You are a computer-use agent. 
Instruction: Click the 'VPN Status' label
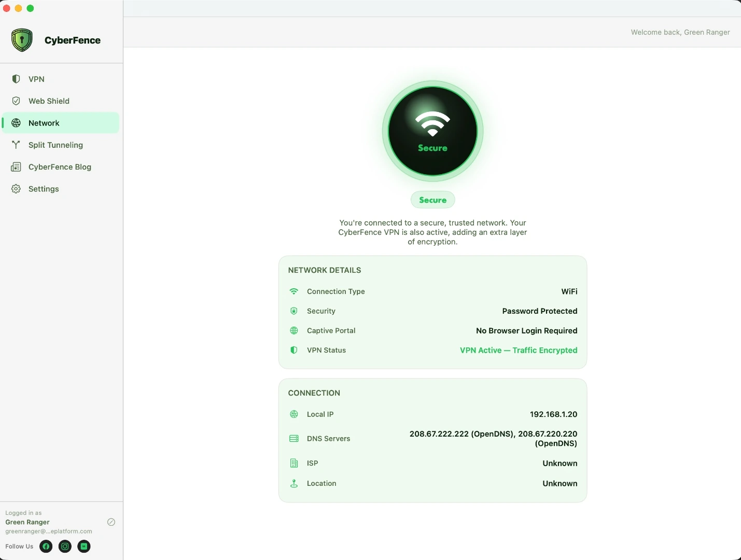coord(326,350)
